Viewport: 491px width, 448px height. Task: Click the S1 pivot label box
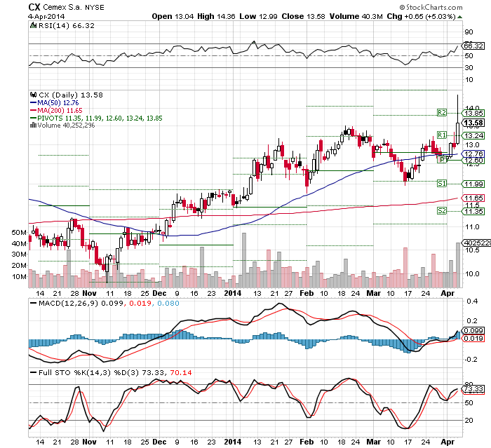tap(441, 184)
